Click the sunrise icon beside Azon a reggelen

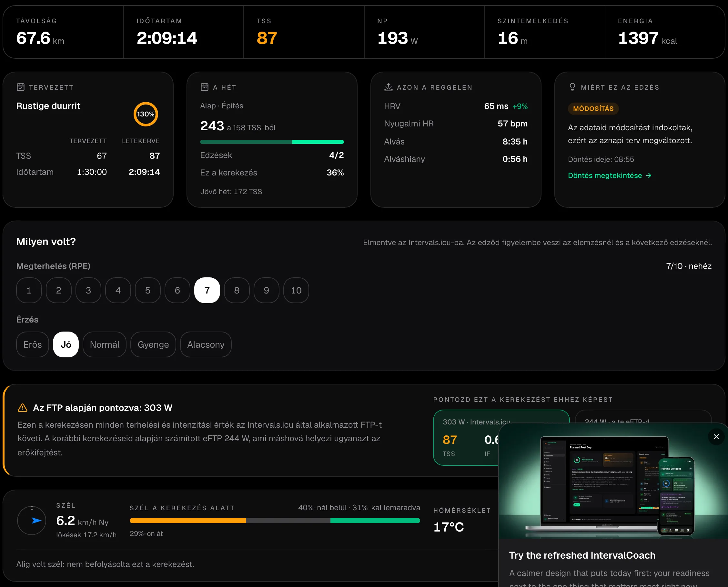tap(388, 87)
